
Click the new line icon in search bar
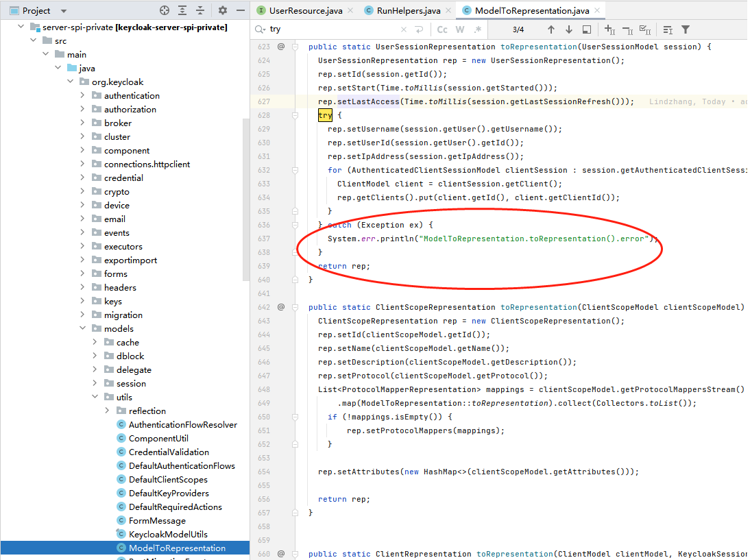pyautogui.click(x=420, y=29)
